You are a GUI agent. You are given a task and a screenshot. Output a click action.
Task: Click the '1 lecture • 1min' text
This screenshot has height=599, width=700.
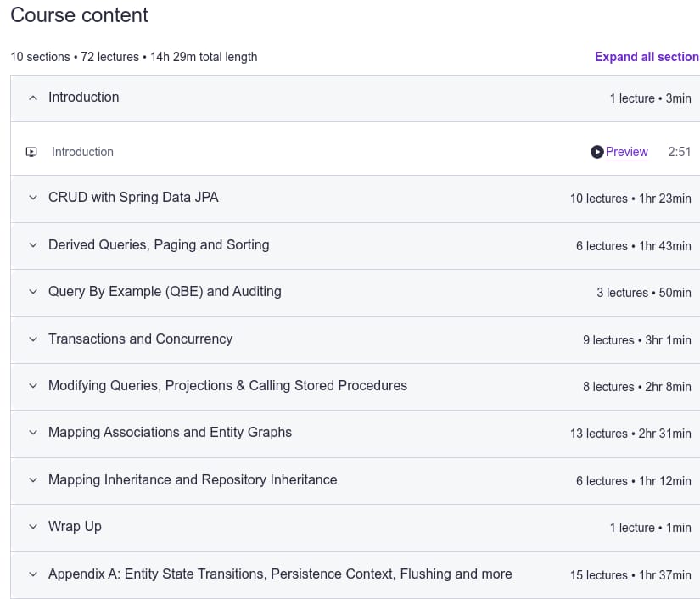point(651,528)
